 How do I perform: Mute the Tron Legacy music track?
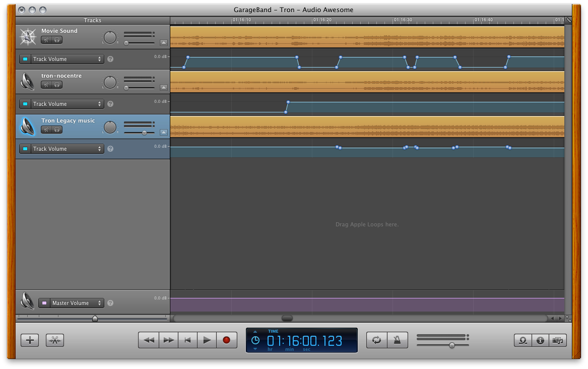(x=46, y=130)
